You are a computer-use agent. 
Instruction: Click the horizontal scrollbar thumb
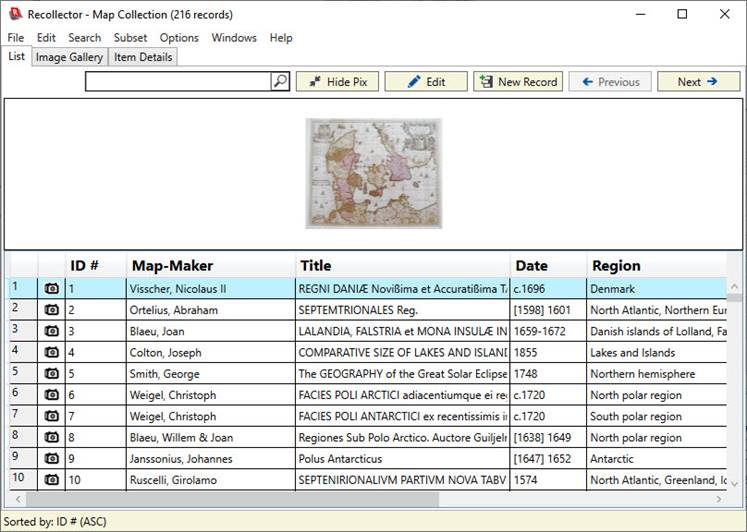point(232,499)
